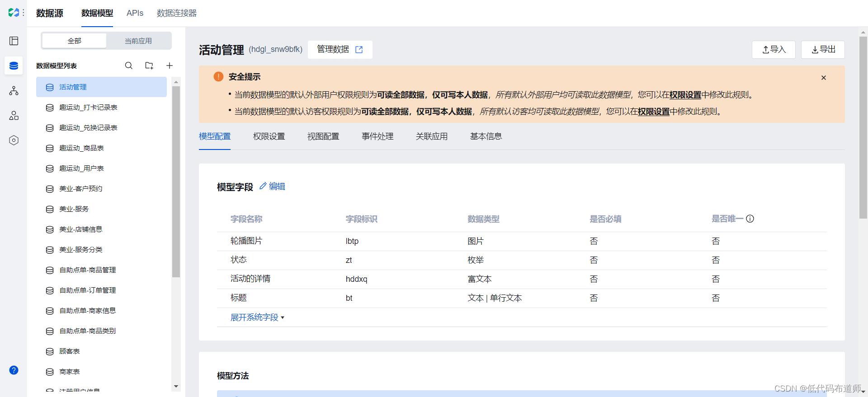Click the search icon in model list

(x=129, y=66)
